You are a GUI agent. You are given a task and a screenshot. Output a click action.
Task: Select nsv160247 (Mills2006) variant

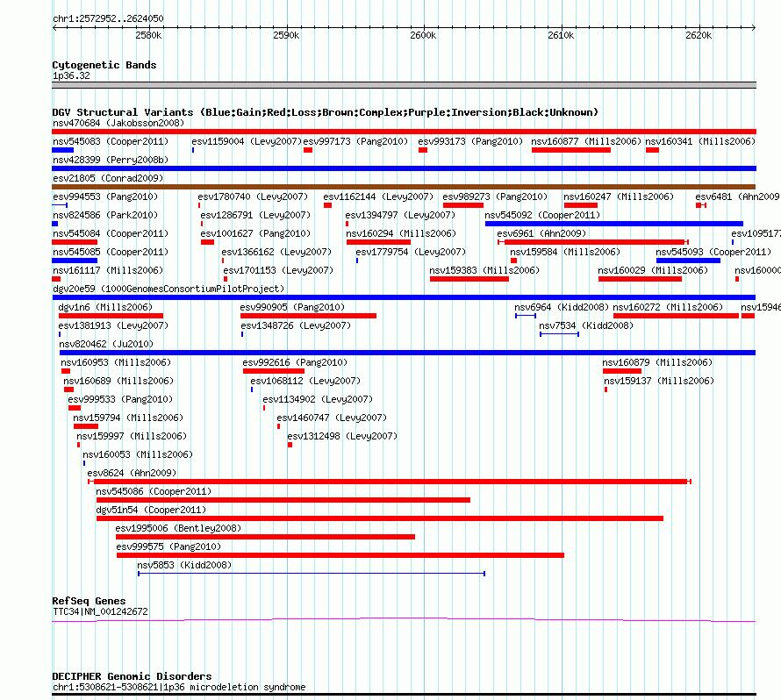click(580, 205)
